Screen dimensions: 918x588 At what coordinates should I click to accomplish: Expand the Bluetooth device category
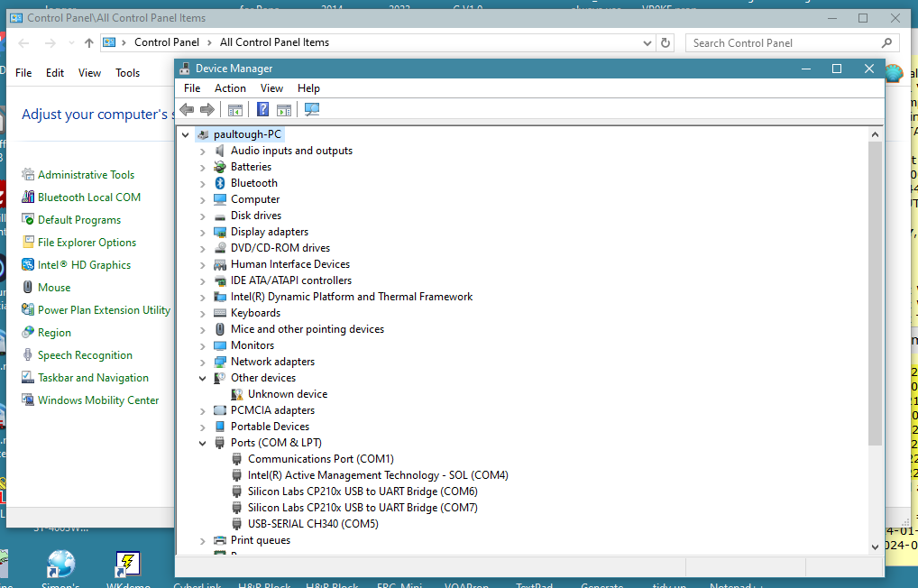pos(203,183)
